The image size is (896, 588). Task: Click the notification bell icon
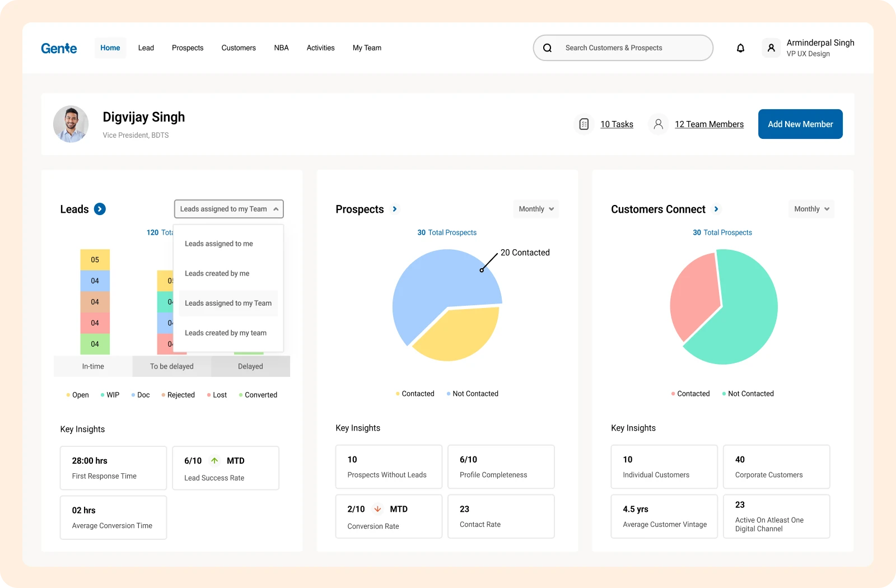click(740, 48)
